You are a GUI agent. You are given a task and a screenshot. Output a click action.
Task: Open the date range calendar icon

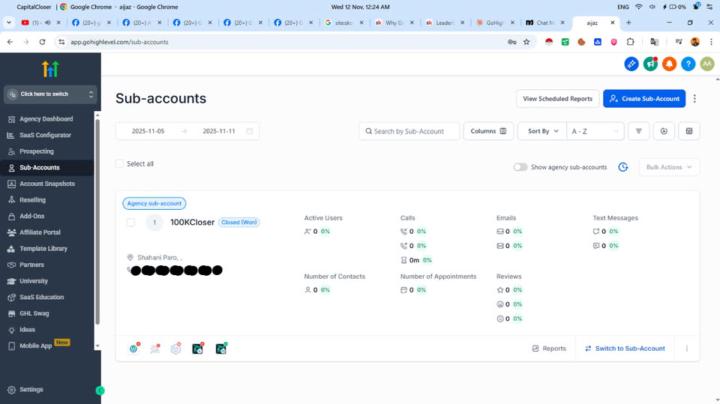click(249, 131)
